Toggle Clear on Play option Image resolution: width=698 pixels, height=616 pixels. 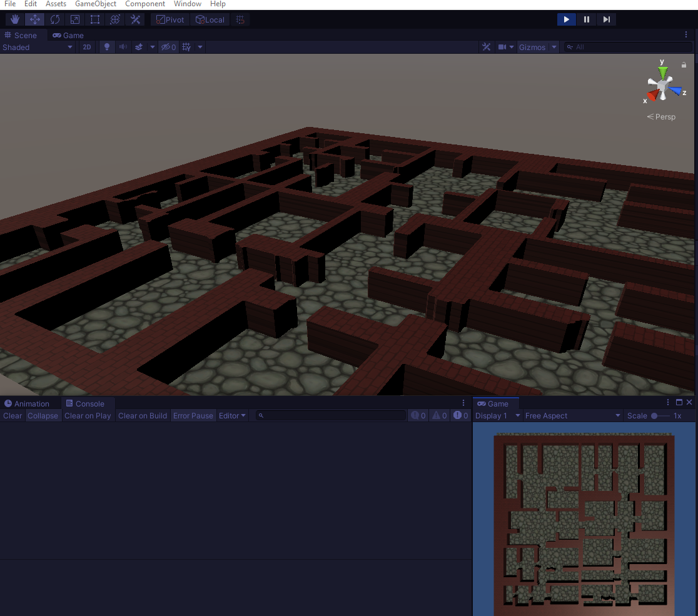[88, 416]
